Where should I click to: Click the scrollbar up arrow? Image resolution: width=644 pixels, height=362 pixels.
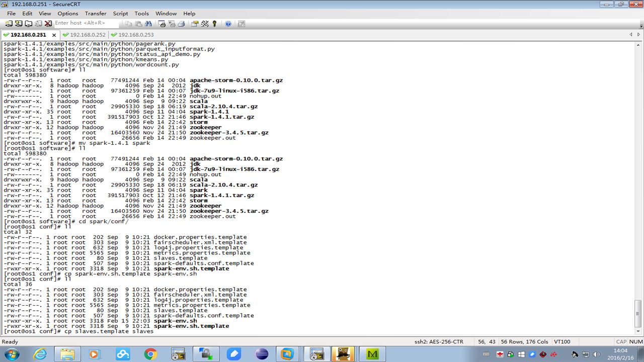click(639, 45)
